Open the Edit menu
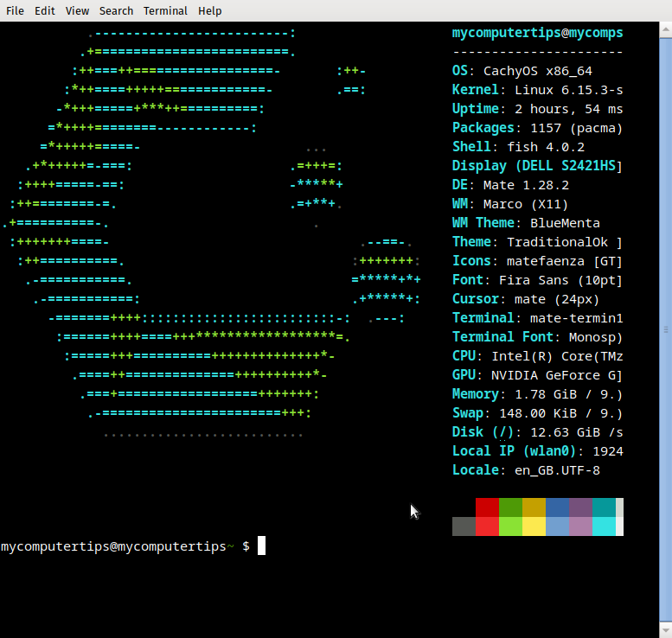The width and height of the screenshot is (672, 638). [x=45, y=11]
